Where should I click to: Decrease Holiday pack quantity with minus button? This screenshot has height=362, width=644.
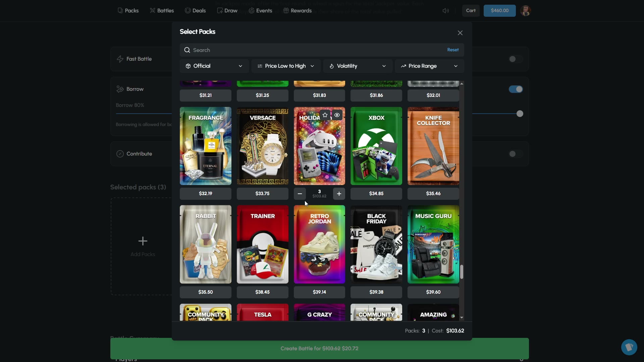[x=300, y=194]
